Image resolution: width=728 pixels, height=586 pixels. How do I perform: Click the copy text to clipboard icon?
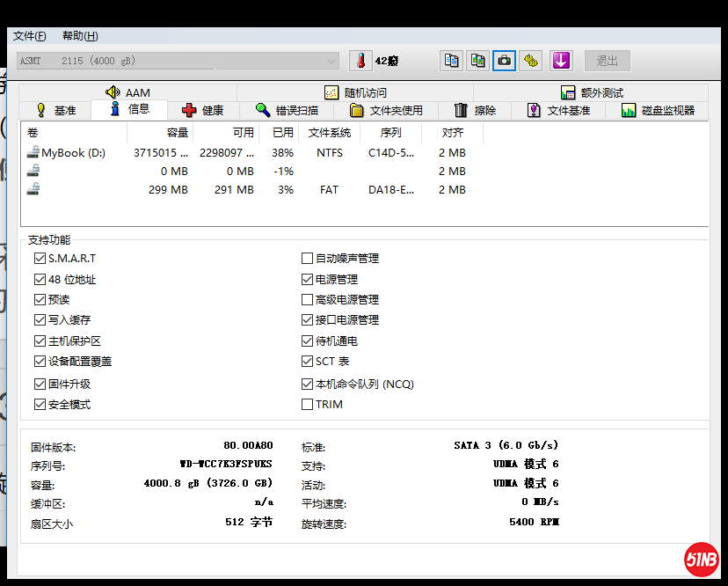451,61
